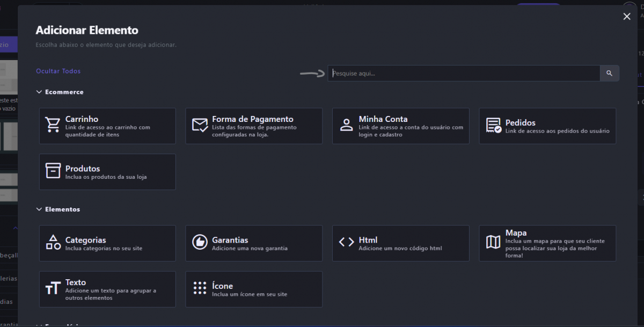
Task: Collapse the Elementos section chevron
Action: click(39, 209)
